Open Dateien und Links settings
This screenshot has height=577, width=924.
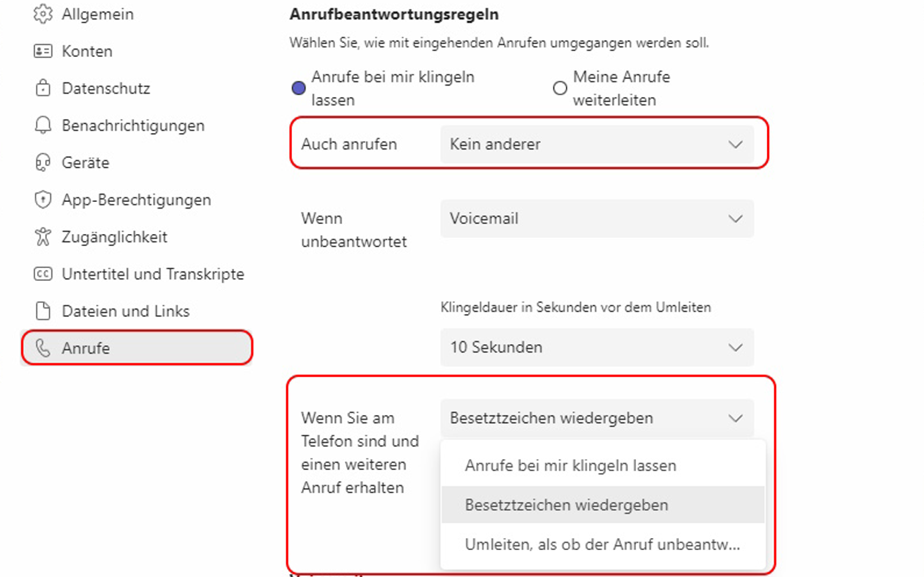[x=126, y=311]
